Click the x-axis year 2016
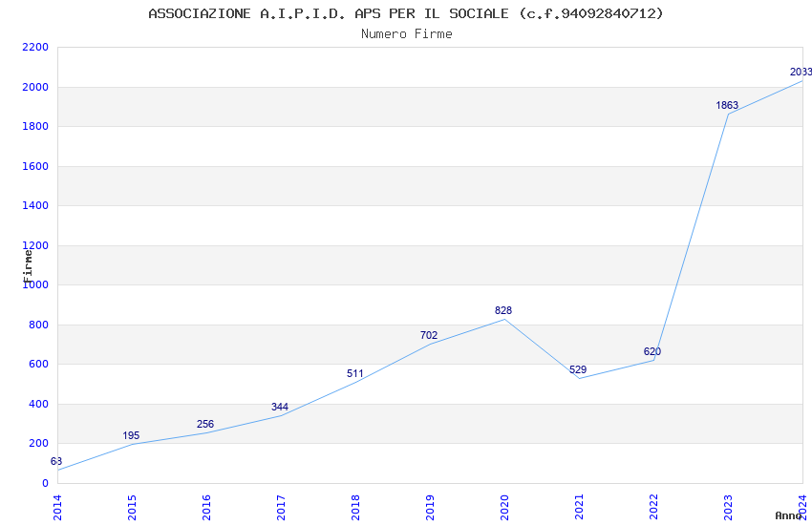The width and height of the screenshot is (812, 525). 206,508
